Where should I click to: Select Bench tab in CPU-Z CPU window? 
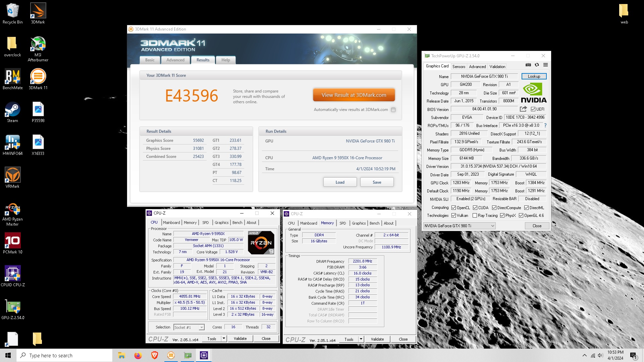237,223
